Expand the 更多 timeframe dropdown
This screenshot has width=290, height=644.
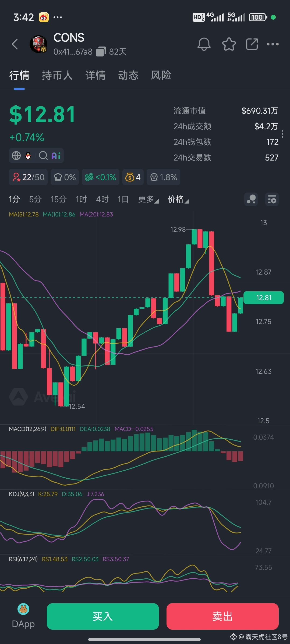pos(148,199)
